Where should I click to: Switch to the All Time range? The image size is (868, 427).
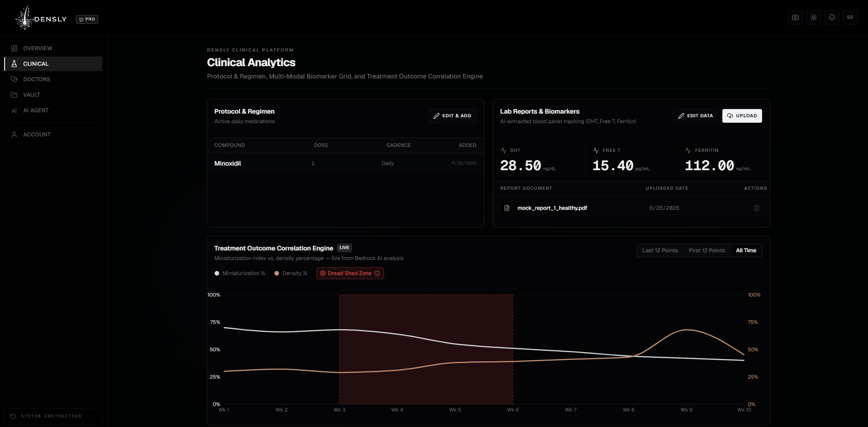pyautogui.click(x=746, y=250)
